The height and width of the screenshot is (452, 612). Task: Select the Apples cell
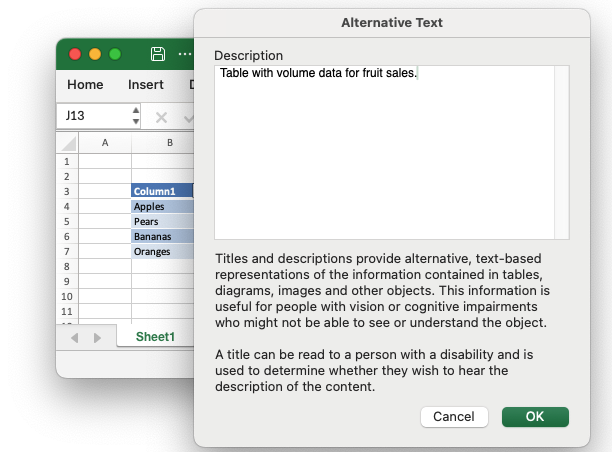tap(161, 206)
